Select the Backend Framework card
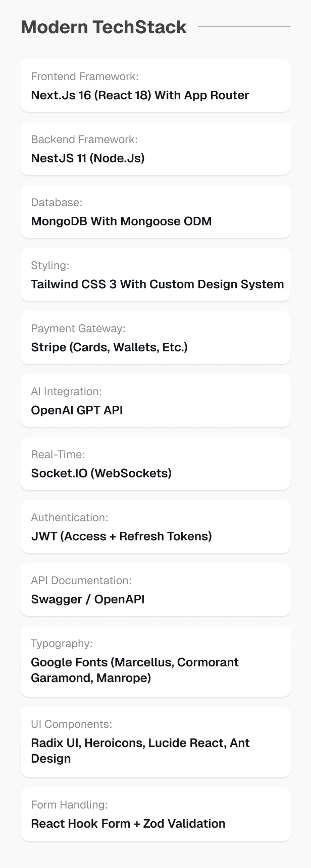The width and height of the screenshot is (311, 868). click(x=155, y=149)
